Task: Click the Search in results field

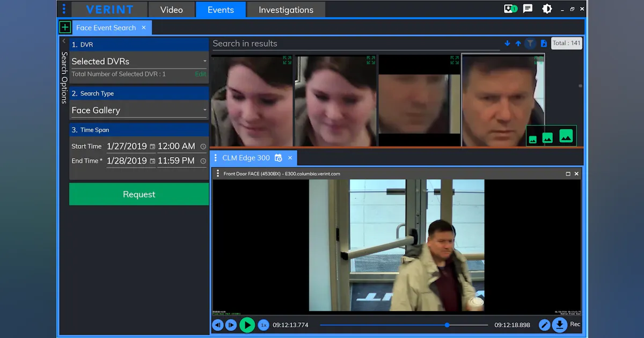Action: point(355,43)
